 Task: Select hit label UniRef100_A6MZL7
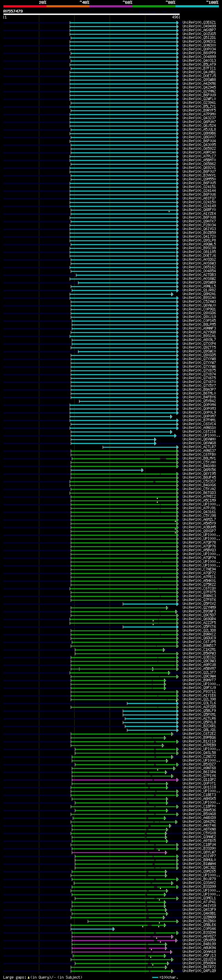pyautogui.click(x=199, y=520)
